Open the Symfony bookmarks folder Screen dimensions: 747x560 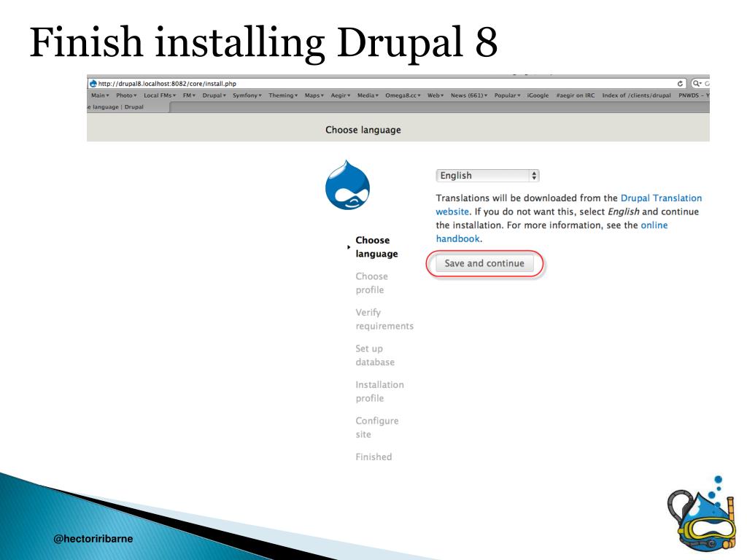coord(247,96)
